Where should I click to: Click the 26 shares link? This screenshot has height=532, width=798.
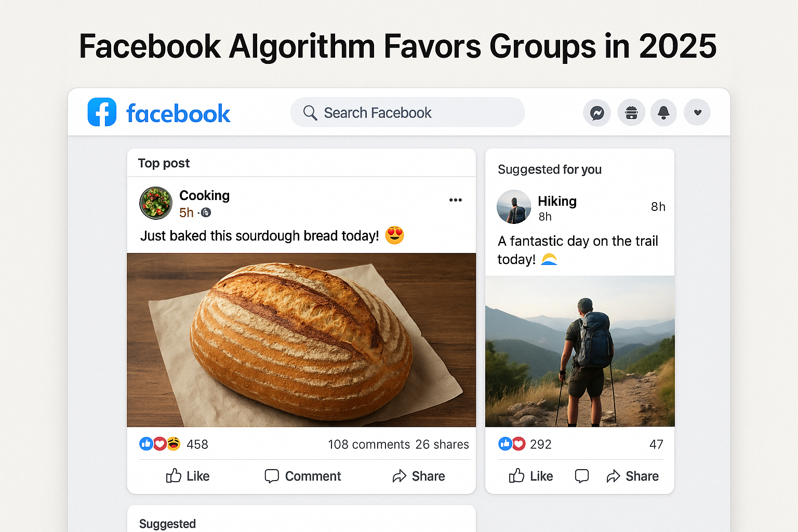pos(442,444)
